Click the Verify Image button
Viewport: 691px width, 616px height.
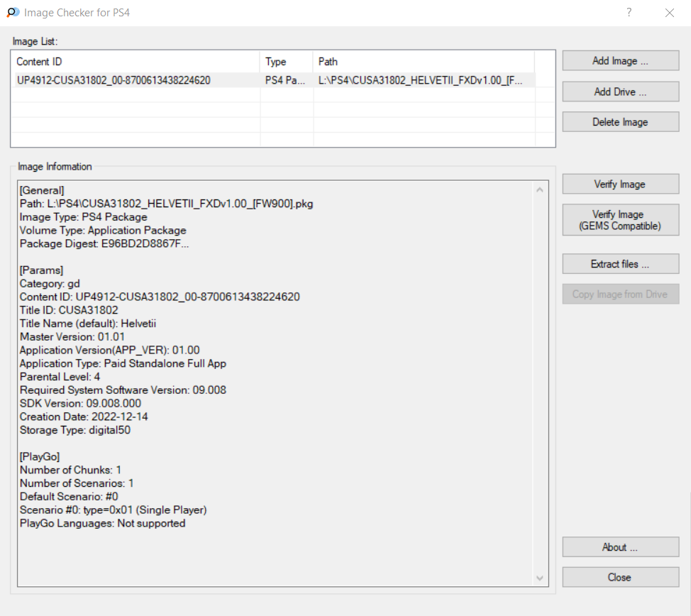coord(620,185)
